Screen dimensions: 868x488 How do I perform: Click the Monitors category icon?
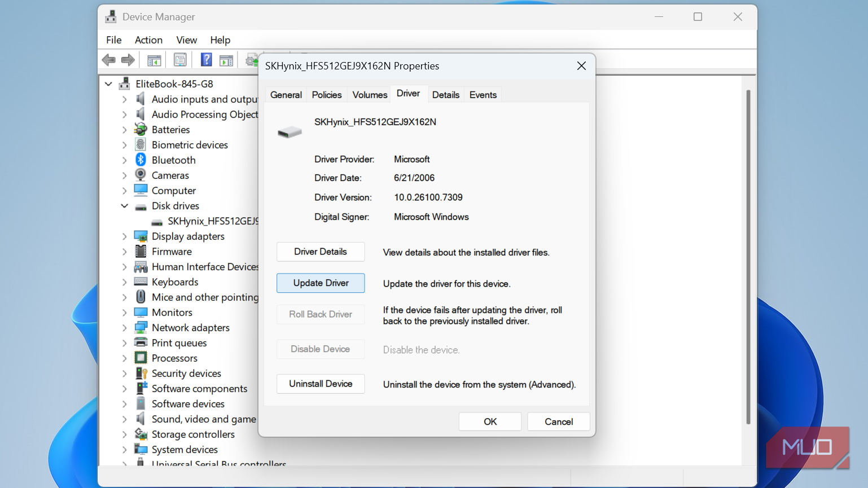coord(141,313)
